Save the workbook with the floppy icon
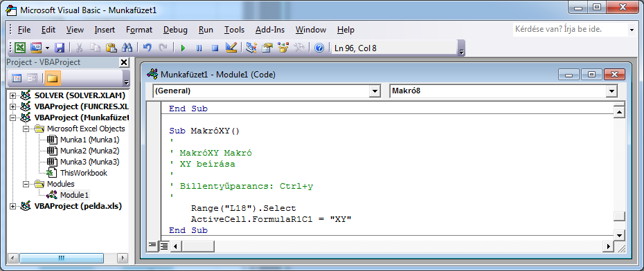644x271 pixels. click(x=60, y=48)
